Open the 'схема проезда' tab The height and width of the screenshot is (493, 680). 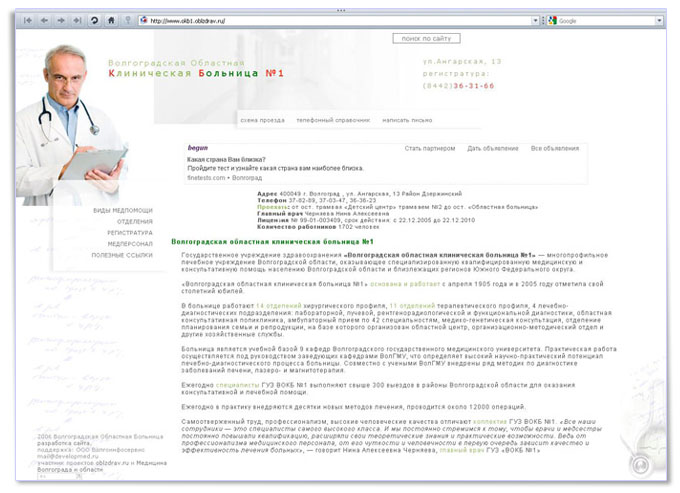point(262,120)
